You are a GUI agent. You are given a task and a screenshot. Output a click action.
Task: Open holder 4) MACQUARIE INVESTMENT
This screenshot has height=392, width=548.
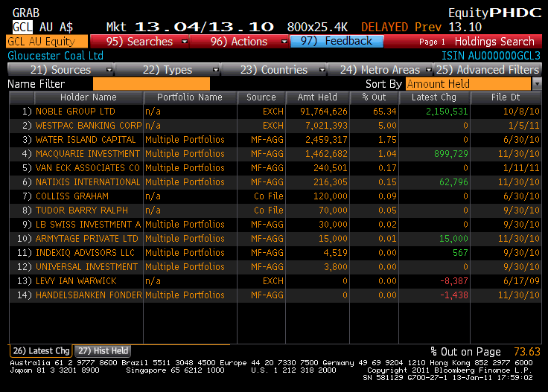point(88,154)
